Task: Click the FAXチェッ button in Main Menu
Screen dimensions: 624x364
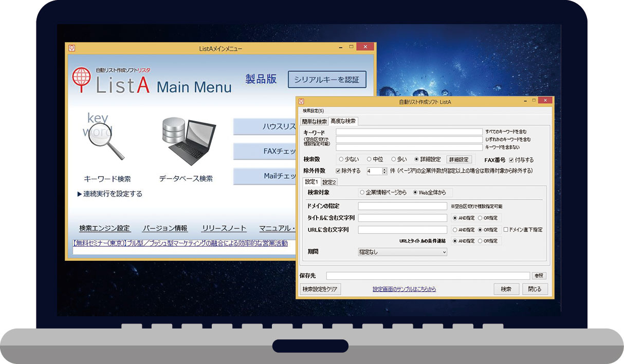Action: 265,151
